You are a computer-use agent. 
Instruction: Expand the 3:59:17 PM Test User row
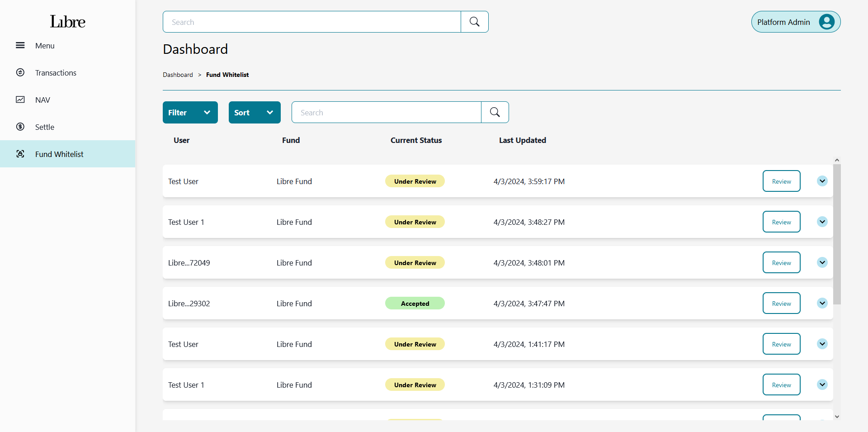coord(822,181)
